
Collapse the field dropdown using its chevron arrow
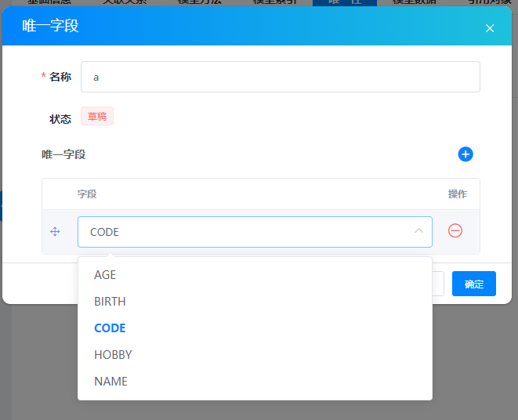(418, 231)
